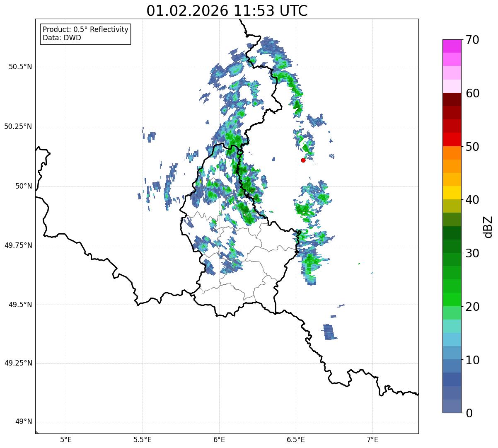Screen dimensions: 498x448
Task: Click the 7°E longitude label
Action: click(x=372, y=440)
